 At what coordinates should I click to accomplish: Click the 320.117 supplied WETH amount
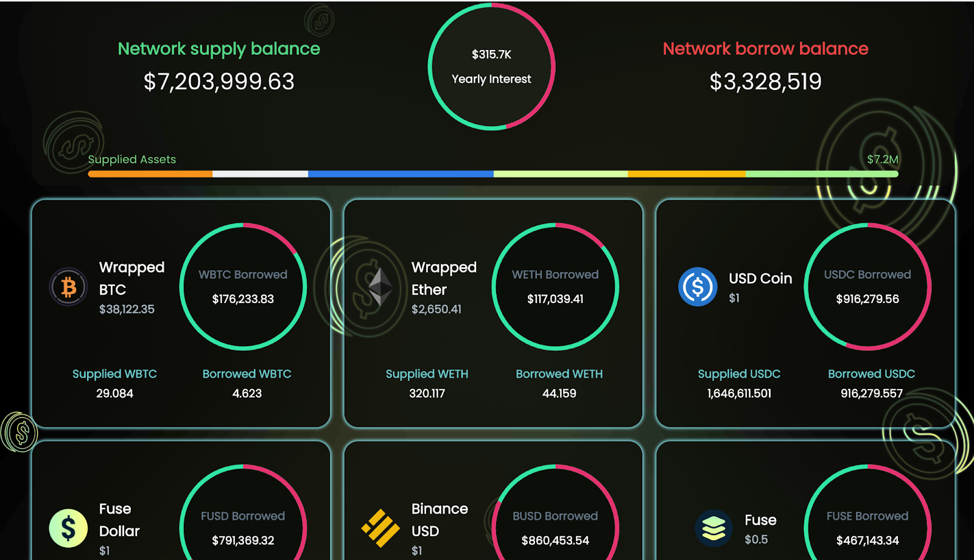pos(427,393)
